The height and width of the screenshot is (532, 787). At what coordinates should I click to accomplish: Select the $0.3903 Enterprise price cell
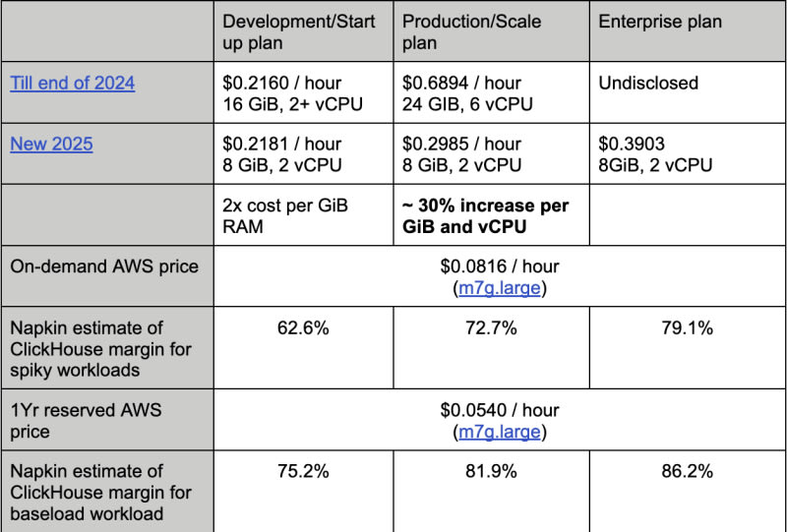coord(656,154)
